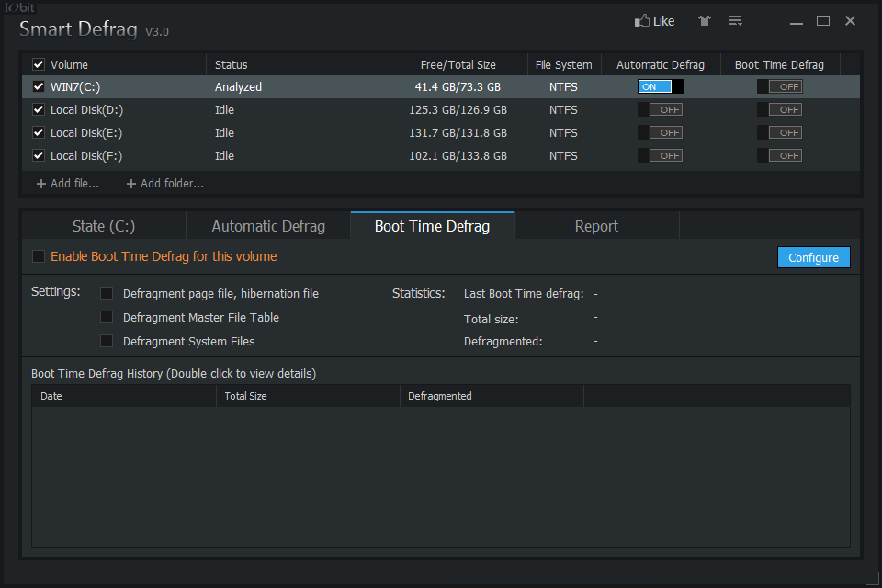Click the Free/Total Size column header
Screen dimensions: 882x588
458,64
